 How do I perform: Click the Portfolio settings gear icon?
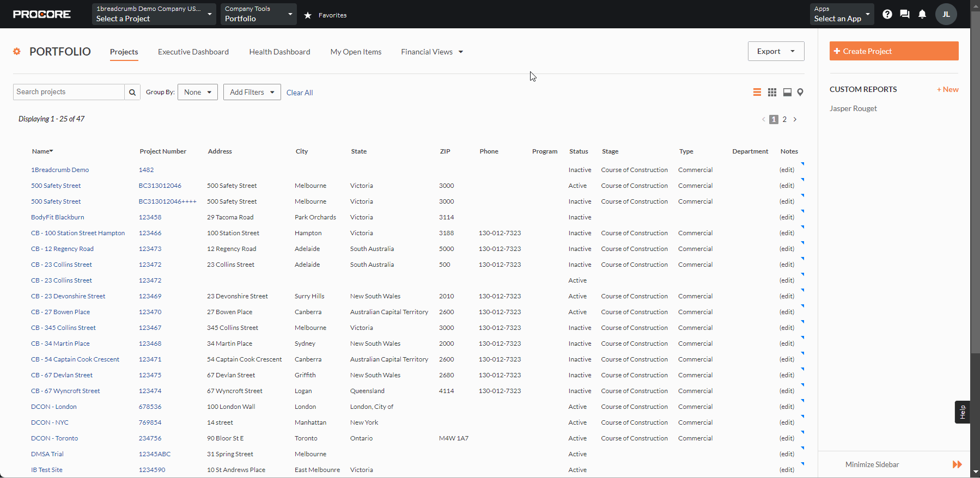point(17,51)
